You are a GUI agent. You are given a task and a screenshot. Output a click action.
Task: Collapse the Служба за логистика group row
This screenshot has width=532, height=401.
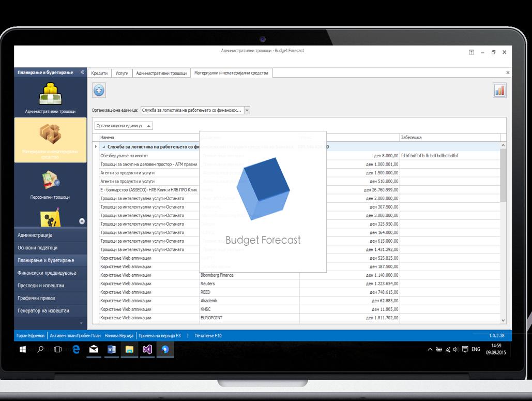(104, 147)
